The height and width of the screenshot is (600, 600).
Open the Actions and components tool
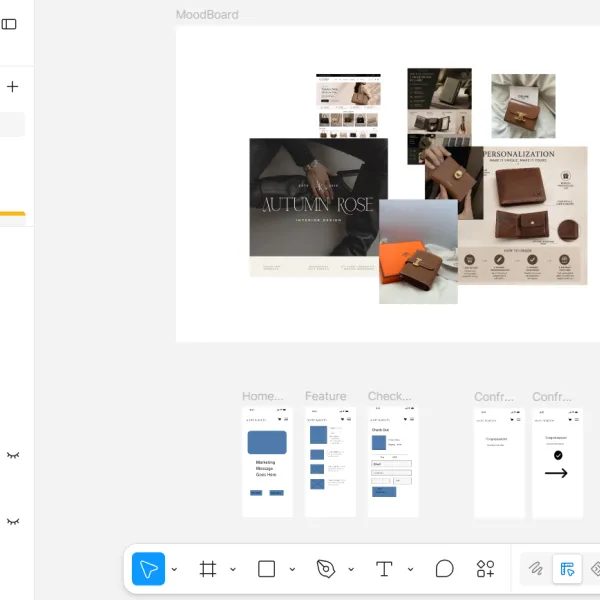[485, 569]
